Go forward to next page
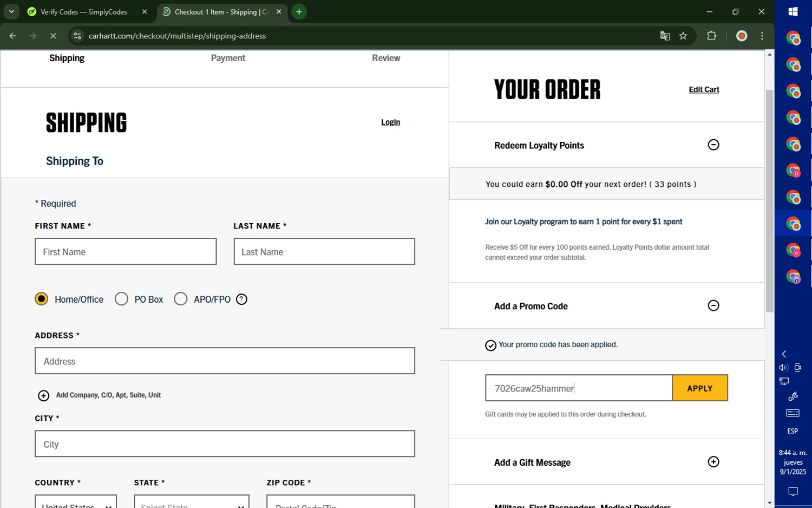The image size is (812, 508). 33,36
